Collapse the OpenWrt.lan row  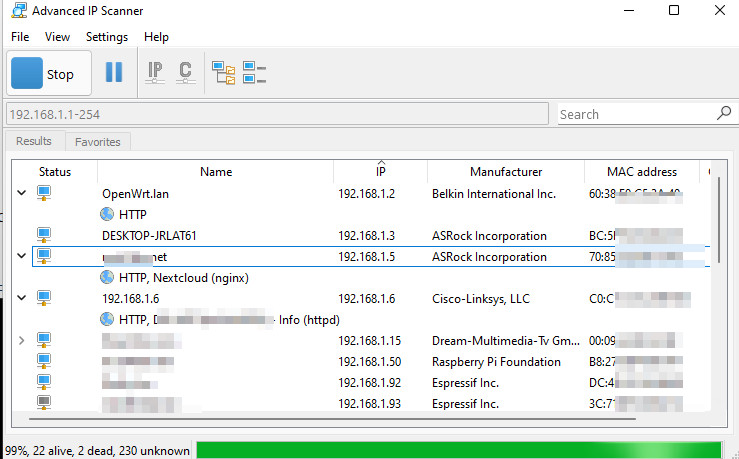[21, 193]
